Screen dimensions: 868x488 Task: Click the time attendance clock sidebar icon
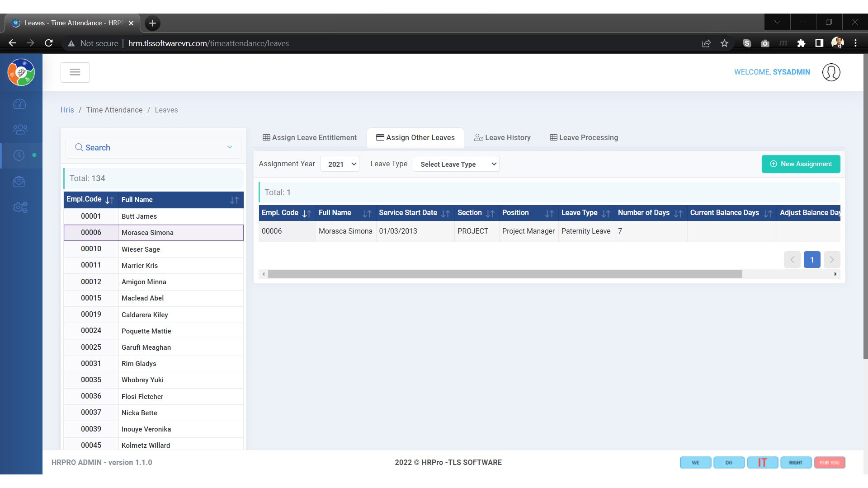(x=19, y=155)
